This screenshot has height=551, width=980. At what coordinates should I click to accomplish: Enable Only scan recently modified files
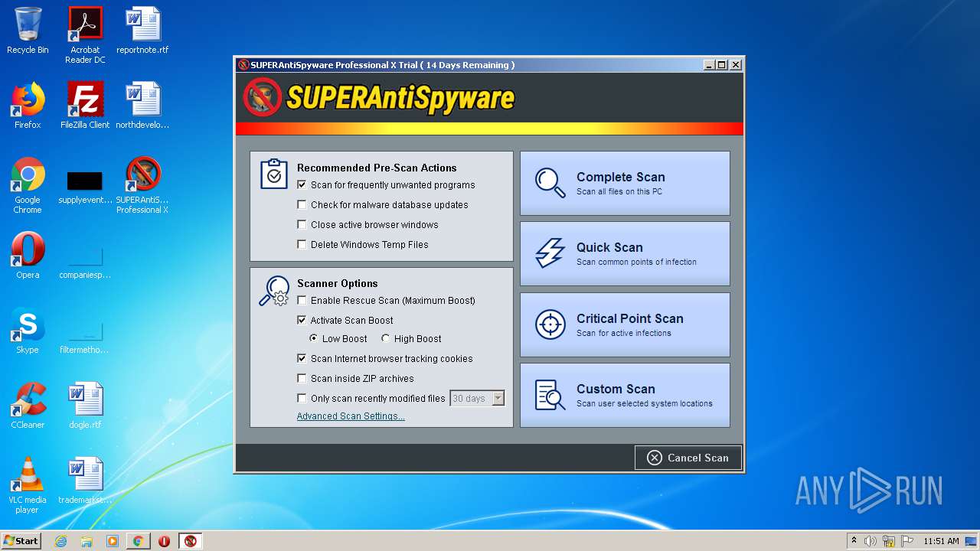click(302, 398)
